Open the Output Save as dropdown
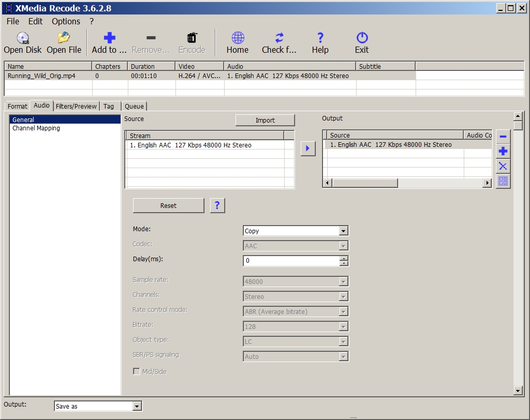530x420 pixels. point(137,406)
